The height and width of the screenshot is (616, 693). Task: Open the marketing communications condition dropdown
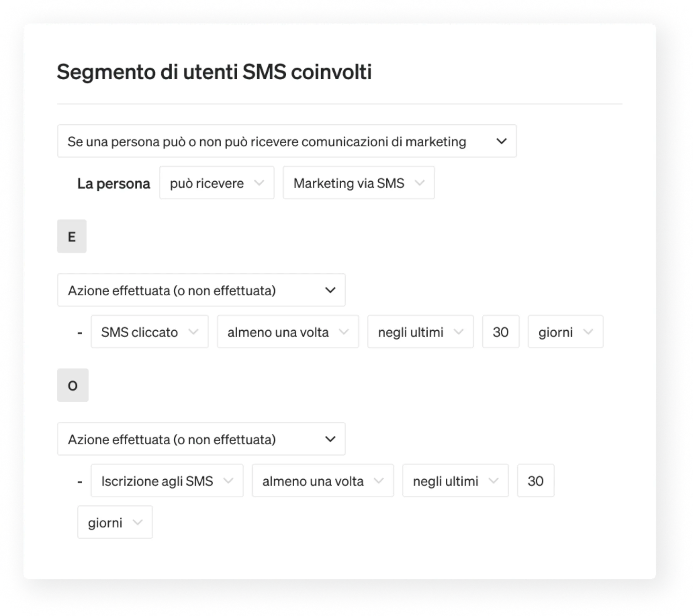tap(502, 142)
